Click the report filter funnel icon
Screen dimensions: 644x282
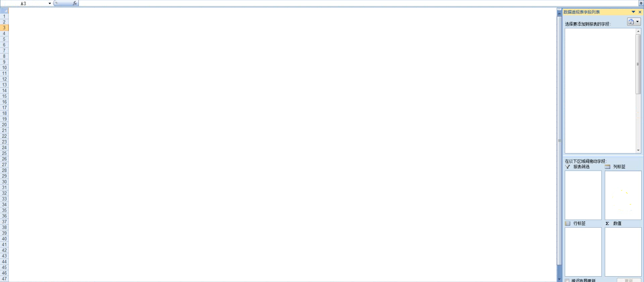point(568,167)
